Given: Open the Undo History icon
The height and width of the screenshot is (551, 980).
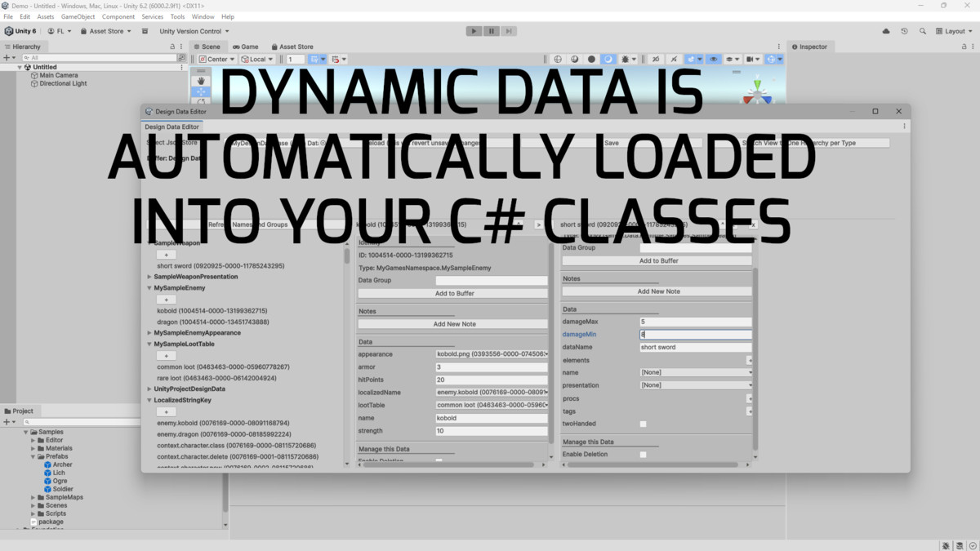Looking at the screenshot, I should [x=904, y=31].
